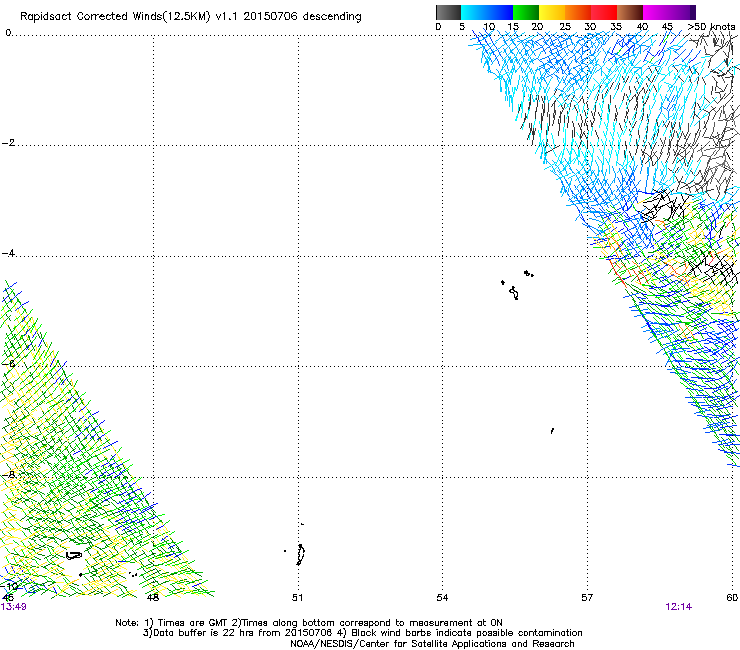
Task: Click the 'Note: 1) Times are GMT' footnote line
Action: point(309,623)
